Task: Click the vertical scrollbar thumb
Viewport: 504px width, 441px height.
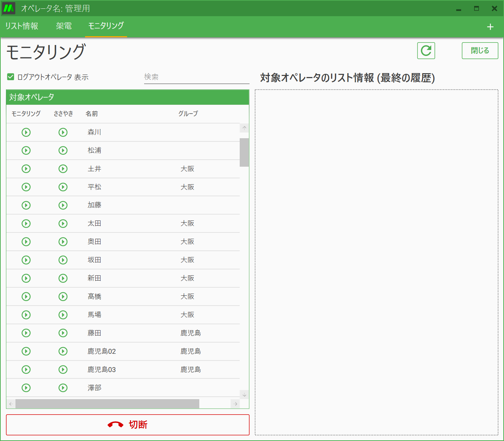Action: (x=244, y=152)
